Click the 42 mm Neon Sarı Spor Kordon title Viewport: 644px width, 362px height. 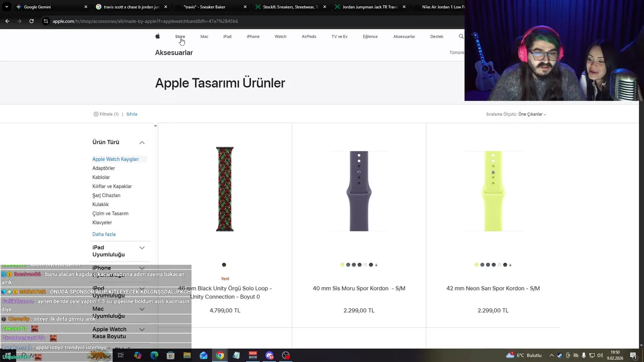(x=493, y=288)
